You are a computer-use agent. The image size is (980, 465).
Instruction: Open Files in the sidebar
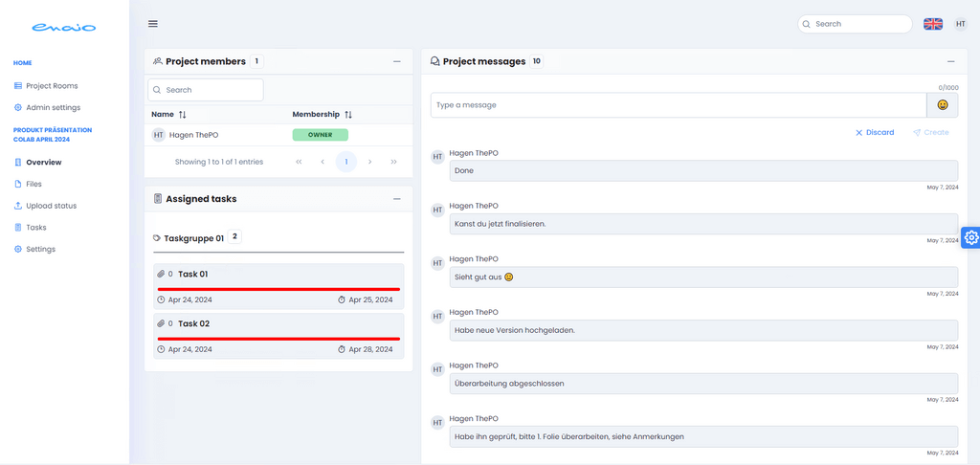pos(28,184)
